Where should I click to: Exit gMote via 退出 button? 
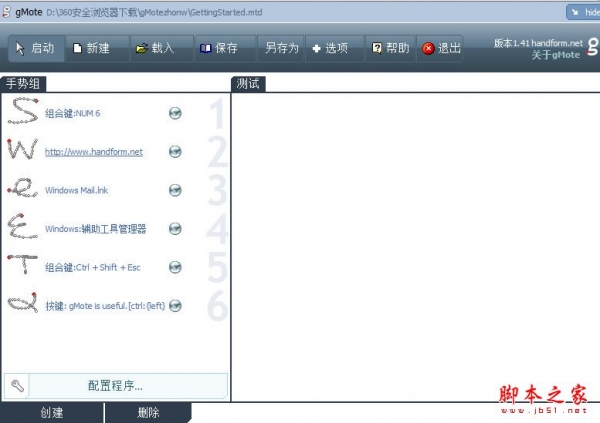(440, 48)
